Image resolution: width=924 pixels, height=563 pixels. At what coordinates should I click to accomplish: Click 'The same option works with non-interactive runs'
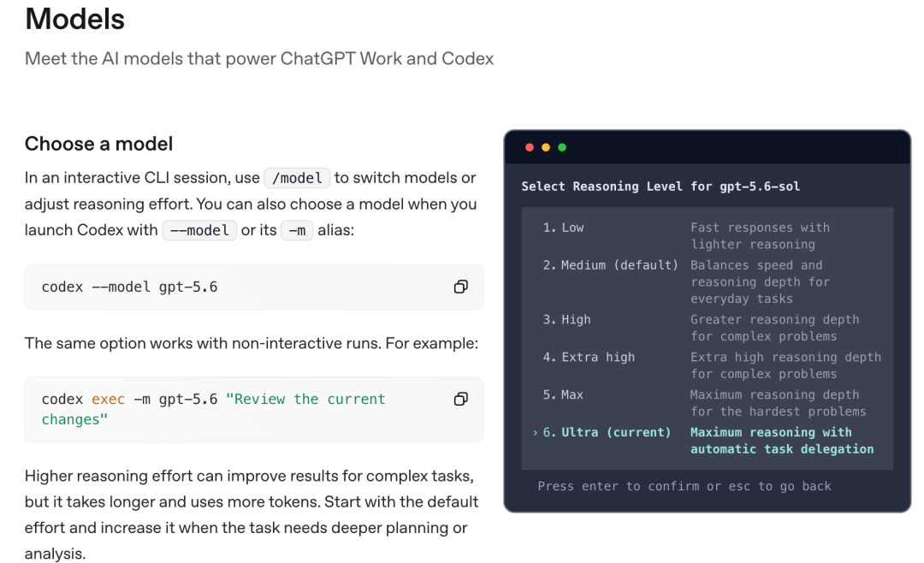(x=251, y=343)
